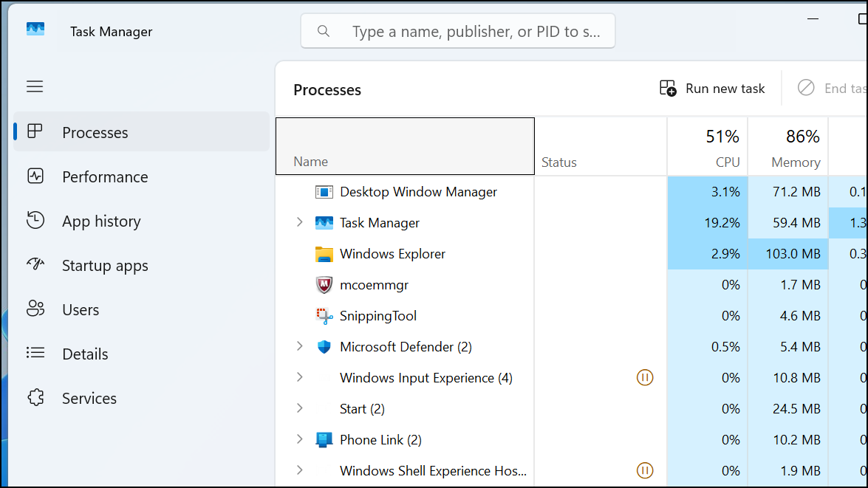This screenshot has height=488, width=868.
Task: Click the End task button label
Action: (845, 89)
